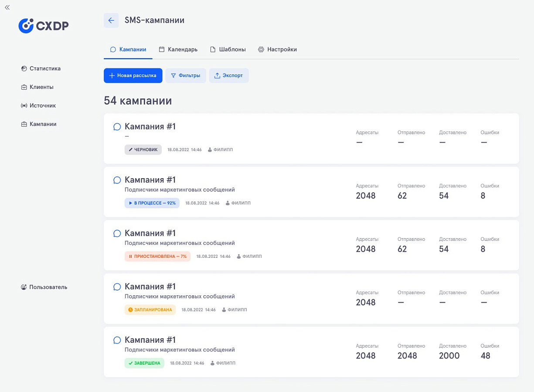Click Ошибки value 8 in in-progress campaign
Image resolution: width=534 pixels, height=392 pixels.
(x=483, y=196)
